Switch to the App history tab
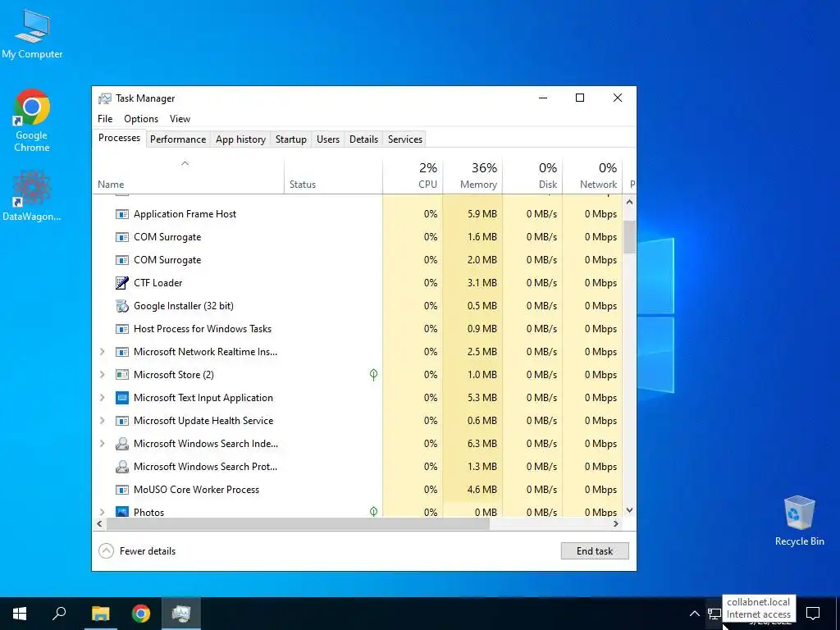Screen dimensions: 840x630 click(x=240, y=139)
